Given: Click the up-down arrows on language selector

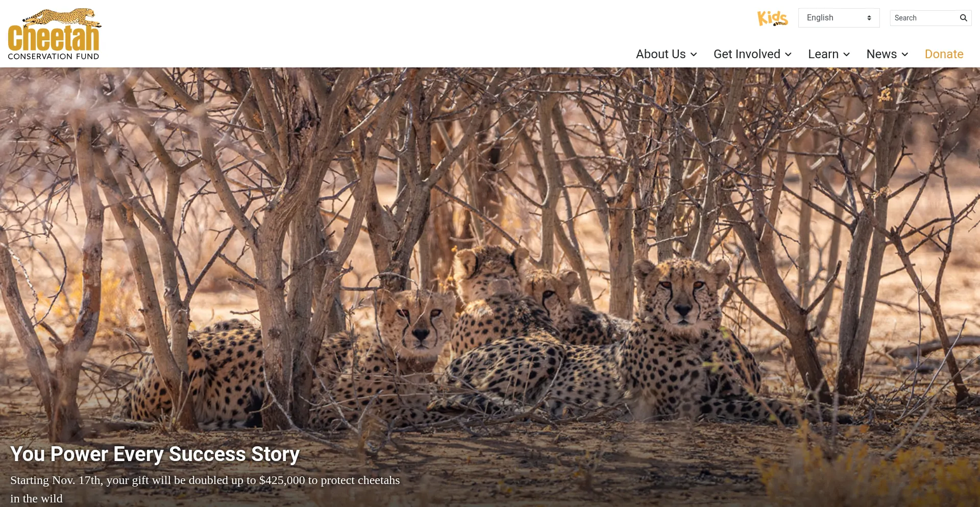Looking at the screenshot, I should 869,18.
